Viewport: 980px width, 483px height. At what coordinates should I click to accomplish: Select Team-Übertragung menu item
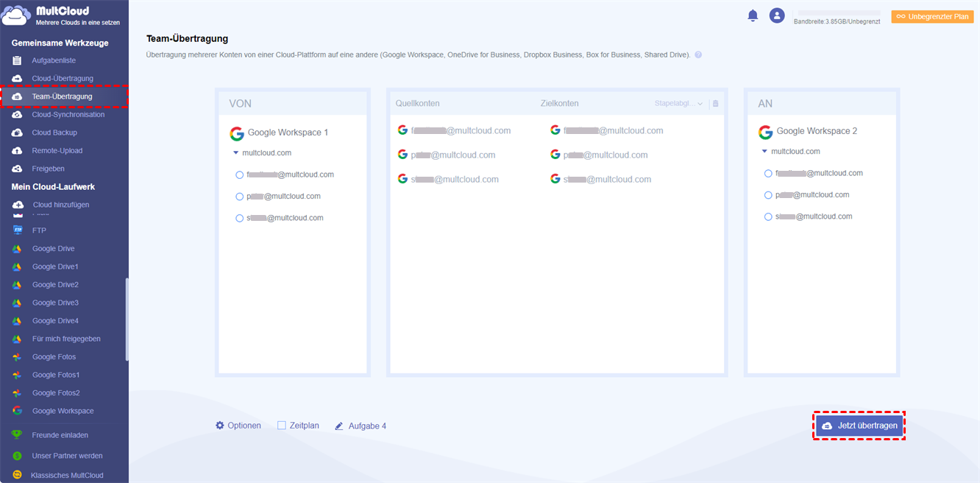tap(64, 96)
